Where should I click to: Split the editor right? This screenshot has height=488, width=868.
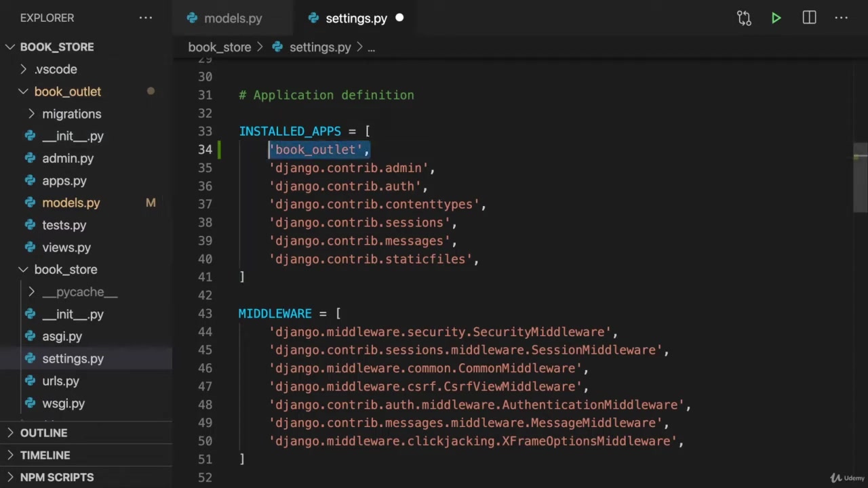coord(809,18)
